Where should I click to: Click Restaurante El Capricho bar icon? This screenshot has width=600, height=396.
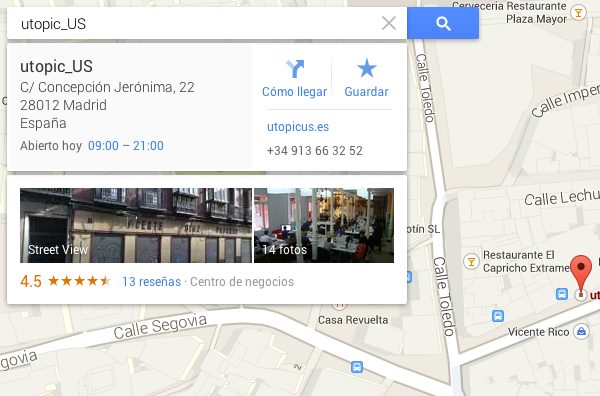coord(471,262)
